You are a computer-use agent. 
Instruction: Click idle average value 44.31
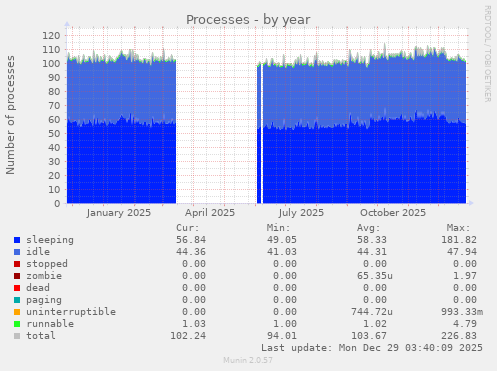coord(372,252)
